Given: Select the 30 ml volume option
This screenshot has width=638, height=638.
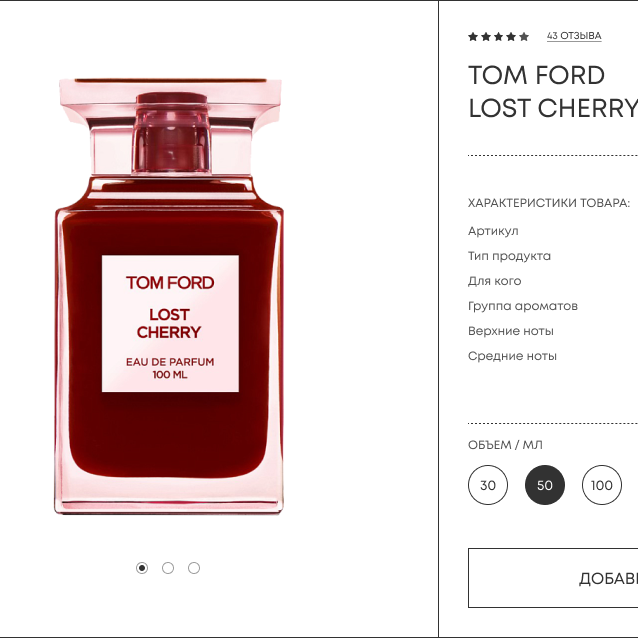Looking at the screenshot, I should (x=488, y=485).
